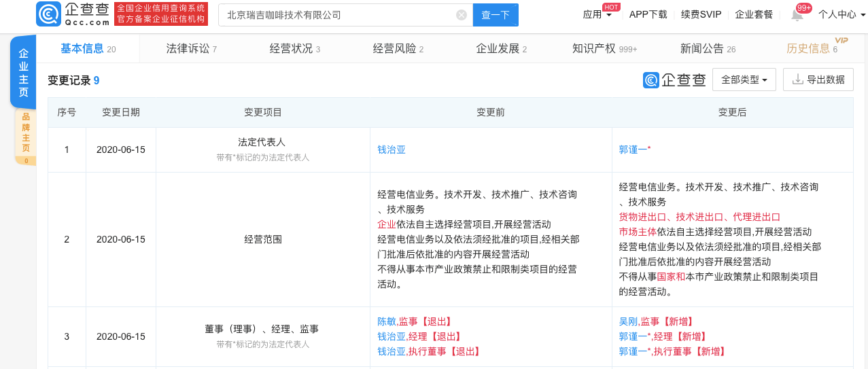Viewport: 868px width, 369px height.
Task: Switch to the 法律诉讼 tab
Action: pos(192,49)
